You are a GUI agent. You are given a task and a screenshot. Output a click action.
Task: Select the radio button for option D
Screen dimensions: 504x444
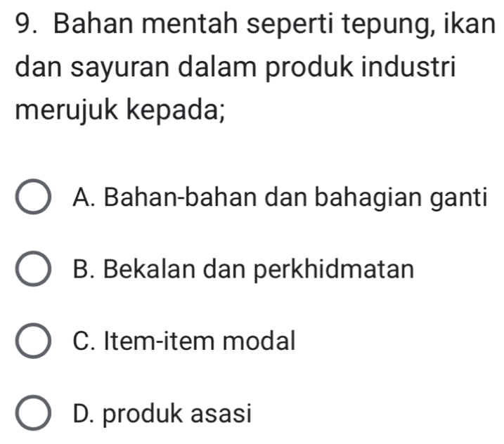(x=34, y=415)
